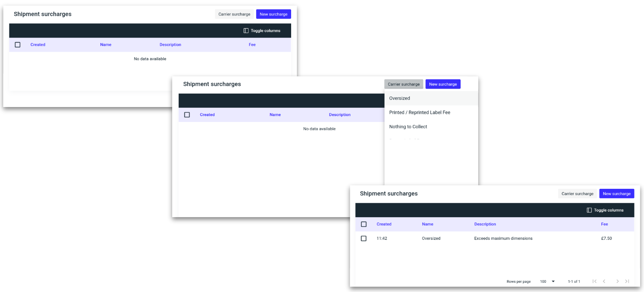Click Toggle columns icon above the Oversized row
Viewport: 644px width, 292px height.
(589, 210)
